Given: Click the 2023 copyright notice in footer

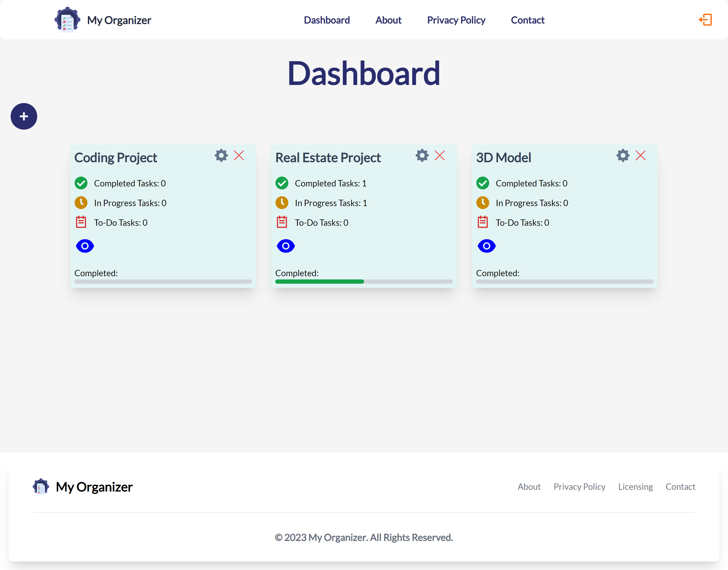Looking at the screenshot, I should tap(364, 537).
